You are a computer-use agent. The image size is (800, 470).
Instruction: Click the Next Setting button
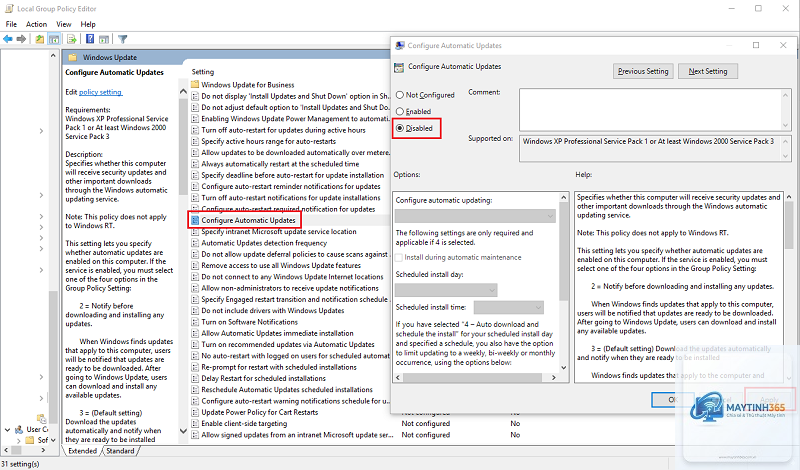click(x=708, y=71)
